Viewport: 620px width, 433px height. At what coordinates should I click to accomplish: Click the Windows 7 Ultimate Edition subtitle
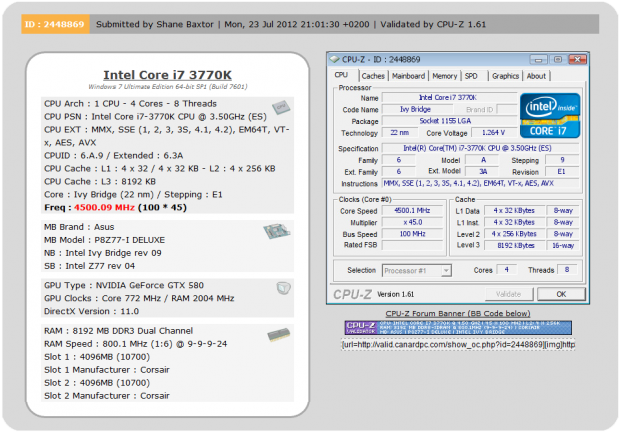click(x=168, y=87)
